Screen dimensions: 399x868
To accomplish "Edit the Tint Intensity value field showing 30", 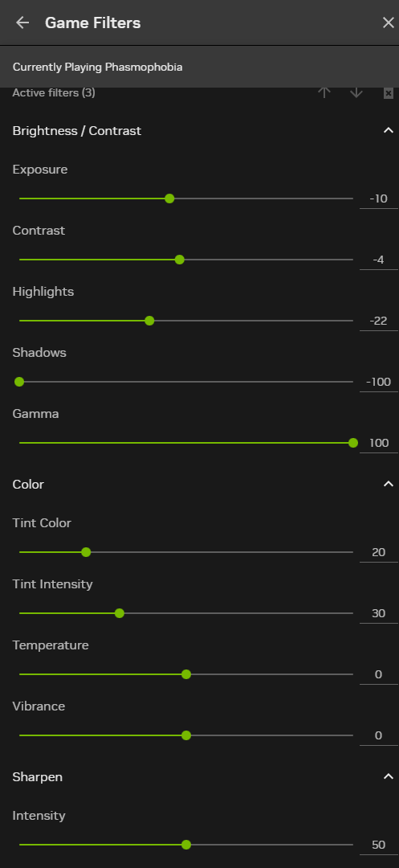I will 379,613.
